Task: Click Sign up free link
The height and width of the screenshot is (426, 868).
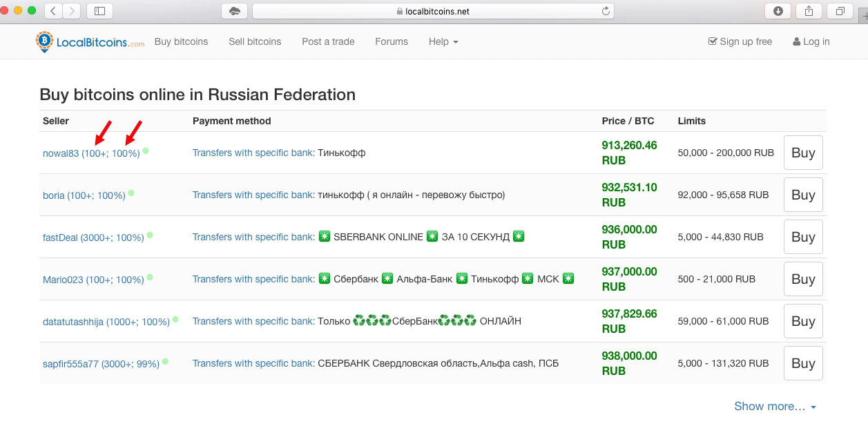Action: pyautogui.click(x=740, y=41)
